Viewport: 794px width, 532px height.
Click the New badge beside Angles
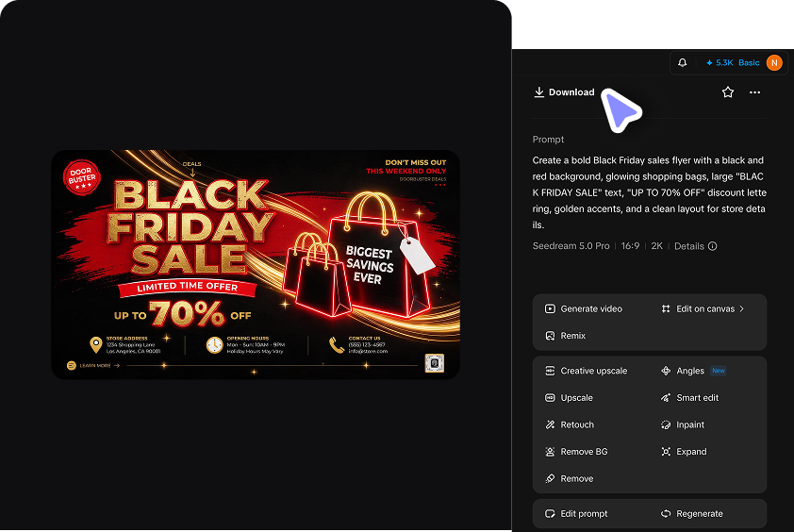coord(719,371)
